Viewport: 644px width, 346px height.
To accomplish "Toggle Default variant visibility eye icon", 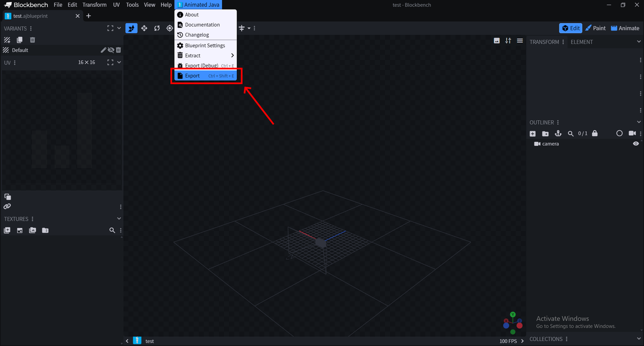I will coord(111,50).
